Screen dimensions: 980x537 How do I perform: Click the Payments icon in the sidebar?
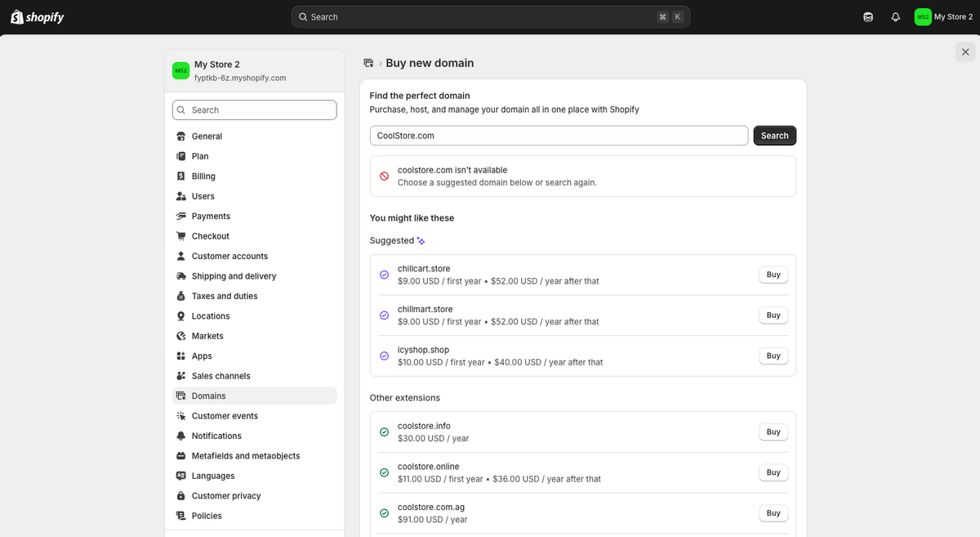click(181, 217)
